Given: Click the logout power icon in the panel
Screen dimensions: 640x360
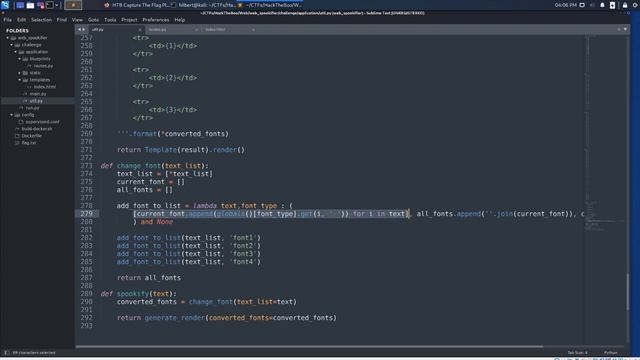Looking at the screenshot, I should pos(636,5).
